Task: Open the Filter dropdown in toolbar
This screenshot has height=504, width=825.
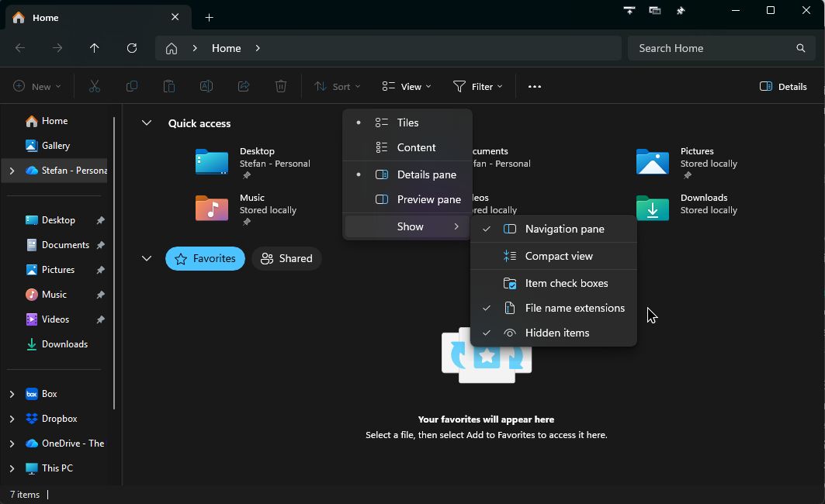Action: (478, 87)
